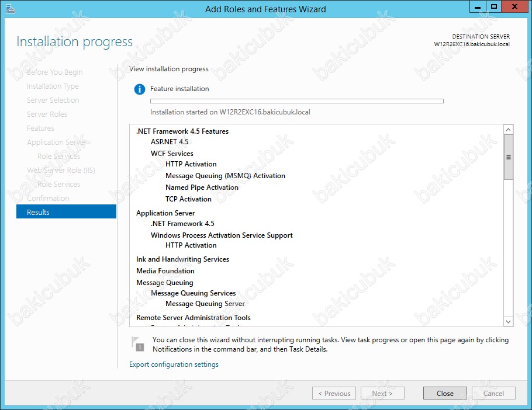Click the destination server name W12R2EXC16.bakicubuk.local

pos(472,44)
